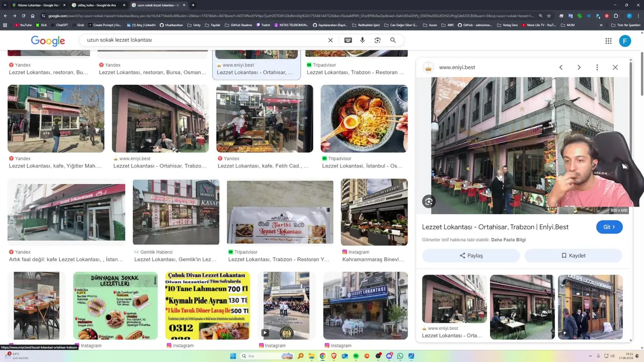This screenshot has height=362, width=644.
Task: Click the taskbar Ara search box
Action: 266,356
